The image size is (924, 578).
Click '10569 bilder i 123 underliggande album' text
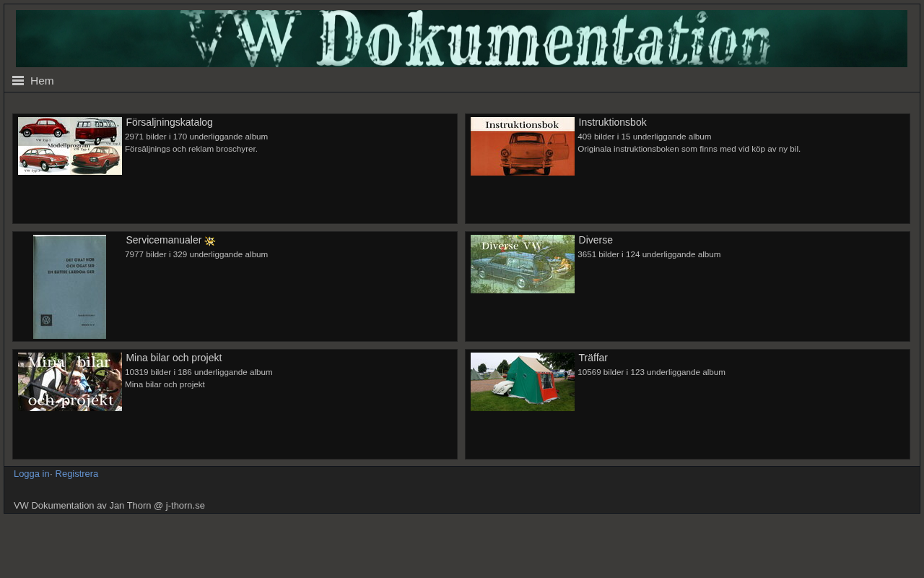coord(651,372)
